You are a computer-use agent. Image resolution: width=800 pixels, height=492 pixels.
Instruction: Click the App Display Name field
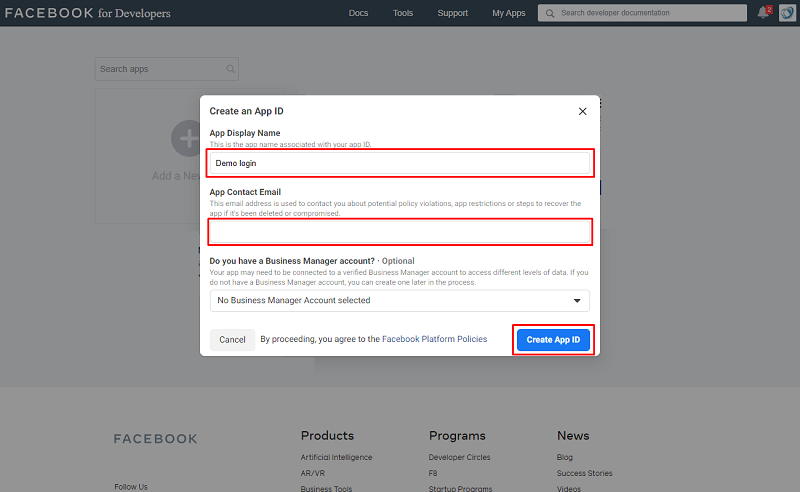pos(399,163)
